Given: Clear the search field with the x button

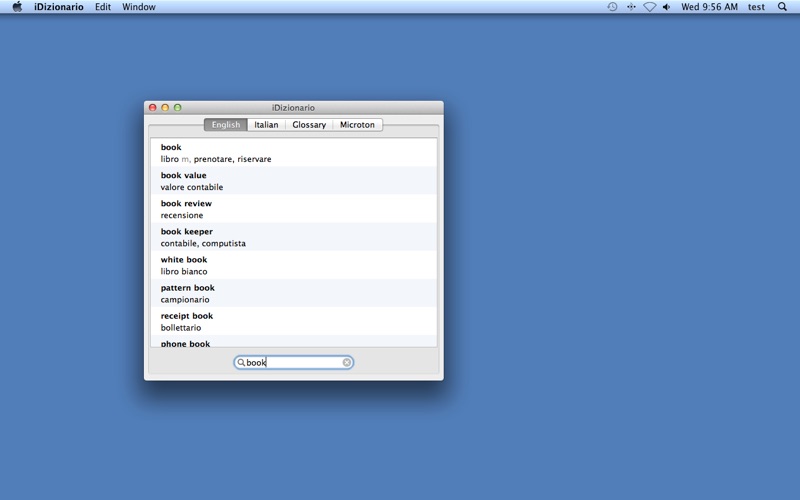Looking at the screenshot, I should coord(346,362).
